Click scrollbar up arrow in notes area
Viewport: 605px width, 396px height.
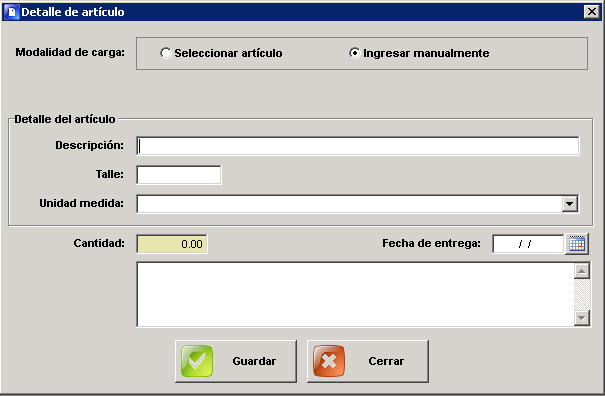[x=581, y=271]
